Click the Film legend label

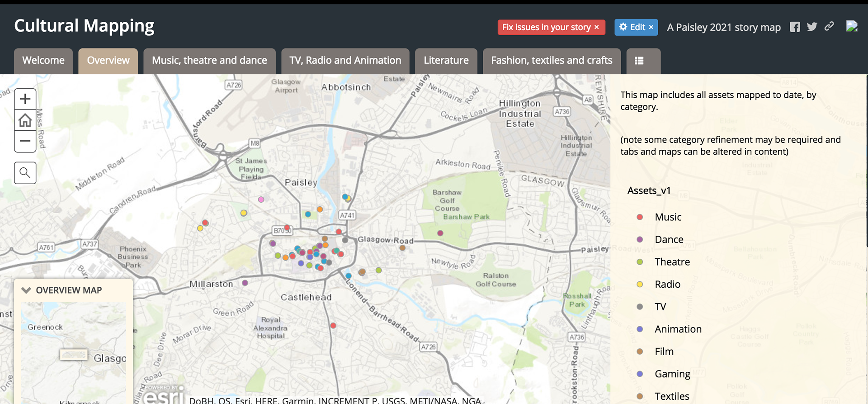[x=664, y=352]
